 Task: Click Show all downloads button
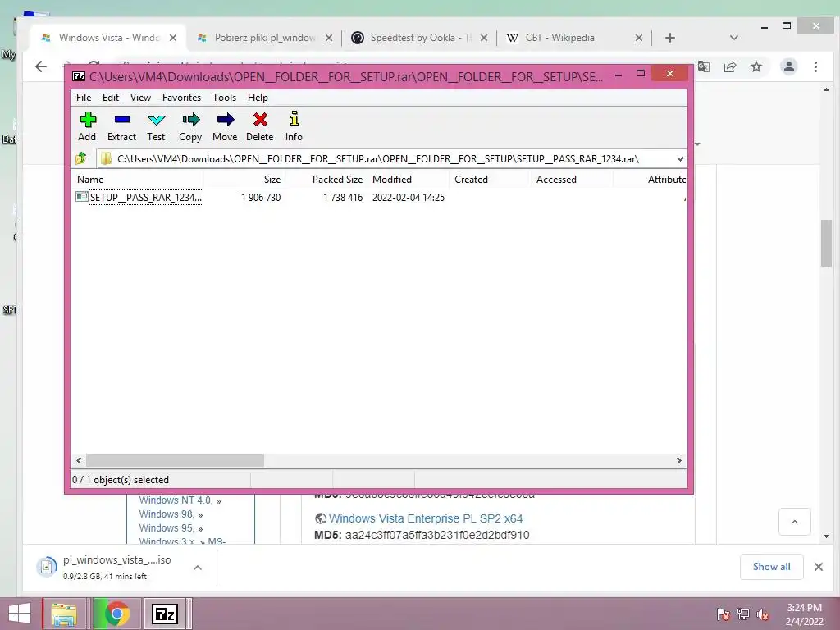point(771,567)
